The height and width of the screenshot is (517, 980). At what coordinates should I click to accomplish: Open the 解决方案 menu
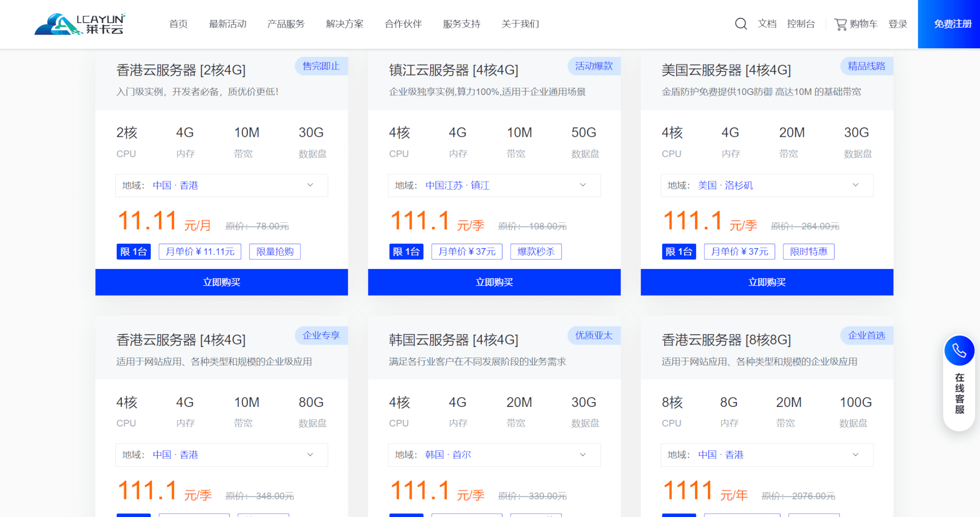345,24
